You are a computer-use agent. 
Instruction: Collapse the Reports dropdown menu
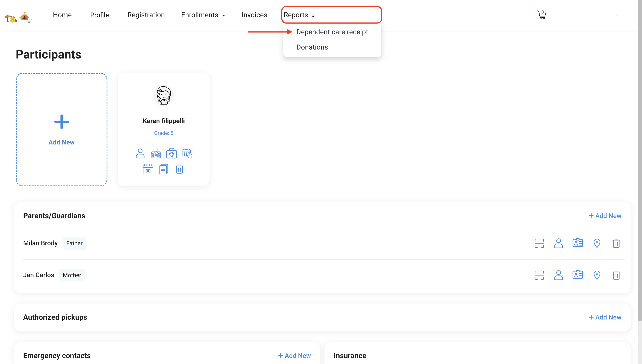[x=299, y=15]
